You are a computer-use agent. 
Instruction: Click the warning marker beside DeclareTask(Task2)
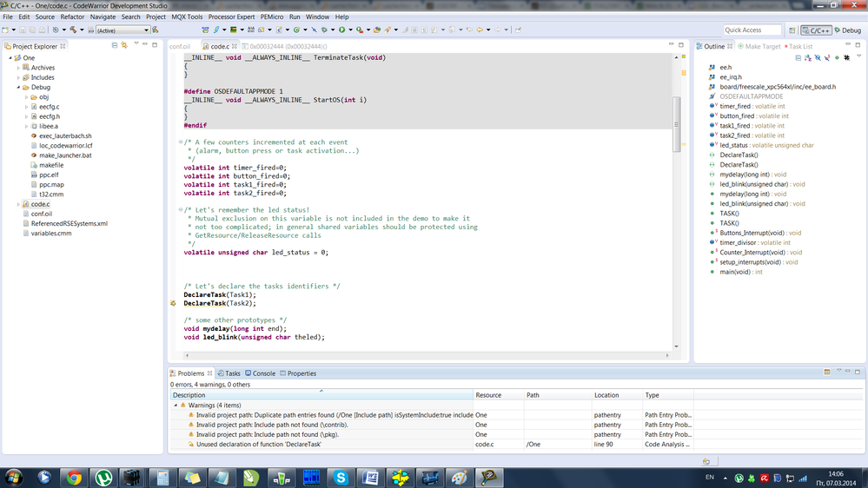point(173,303)
